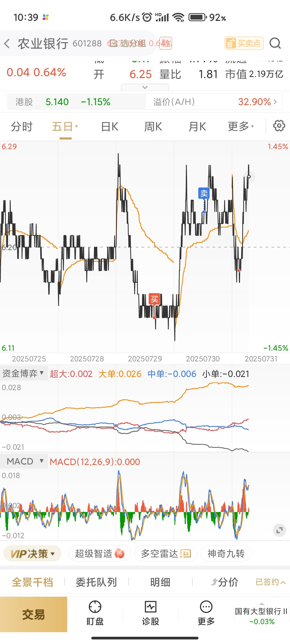
Task: Switch to the 周K tab
Action: coord(153,127)
